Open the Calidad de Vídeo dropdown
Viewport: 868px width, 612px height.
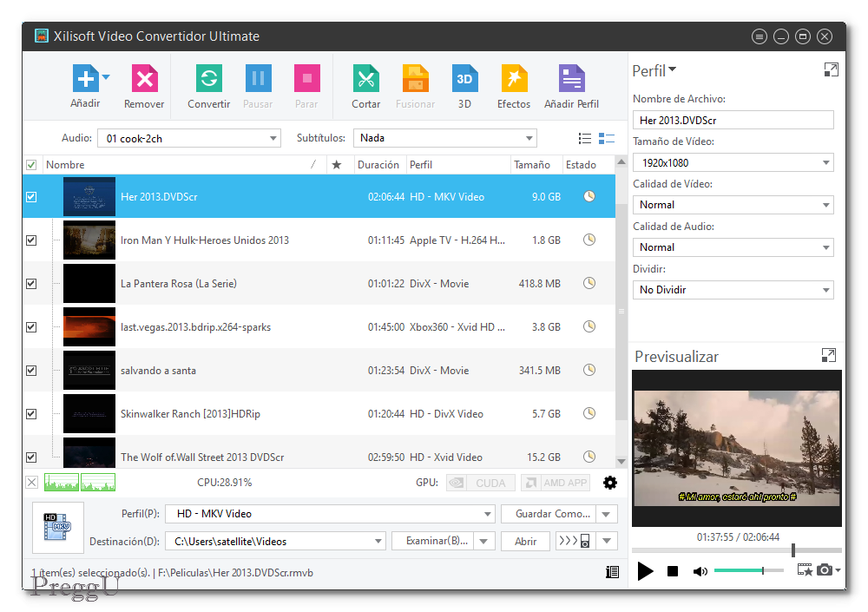pyautogui.click(x=733, y=205)
